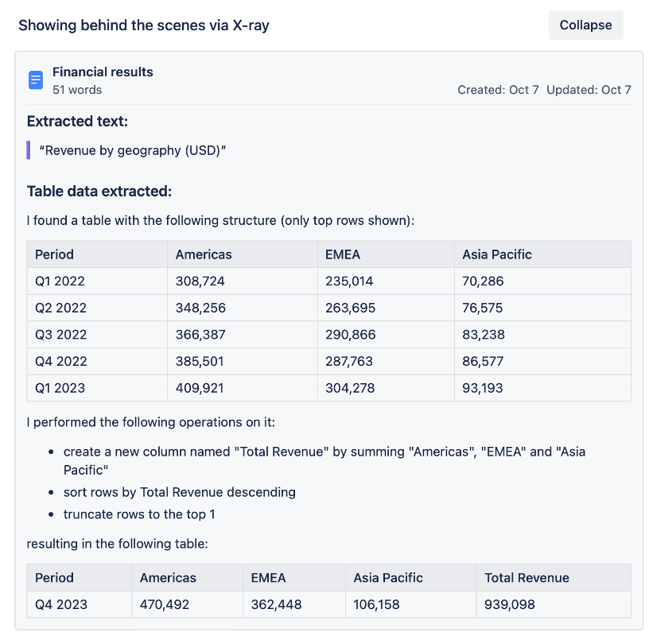Click the blue document icon

pyautogui.click(x=36, y=80)
